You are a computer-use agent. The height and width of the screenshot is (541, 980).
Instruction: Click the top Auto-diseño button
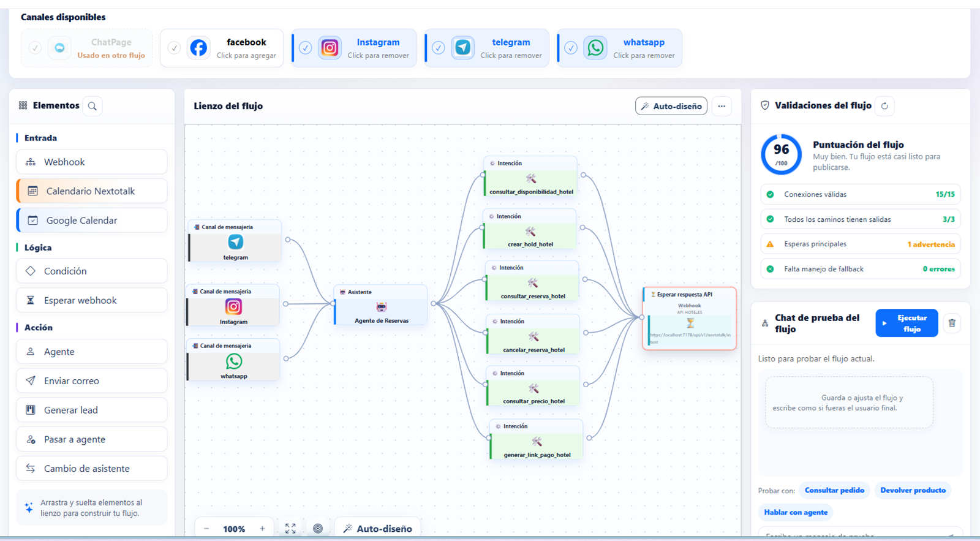coord(671,106)
